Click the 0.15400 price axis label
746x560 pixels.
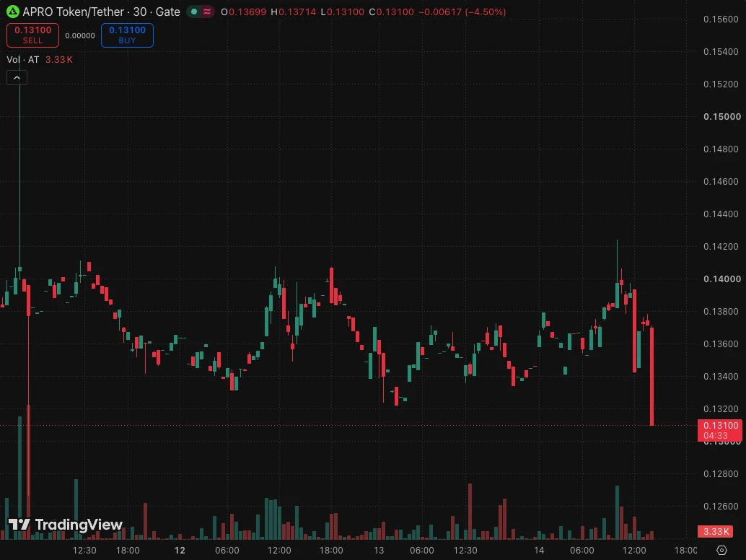pos(721,51)
